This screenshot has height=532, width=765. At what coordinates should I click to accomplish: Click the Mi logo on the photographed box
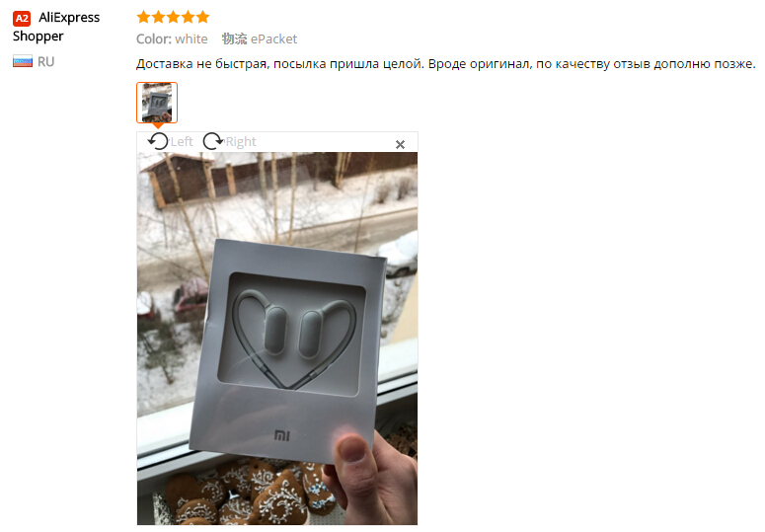click(x=282, y=435)
